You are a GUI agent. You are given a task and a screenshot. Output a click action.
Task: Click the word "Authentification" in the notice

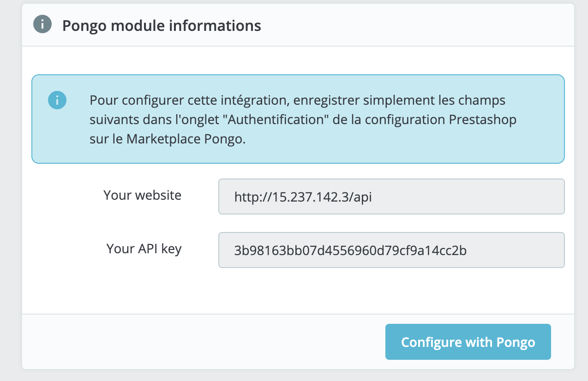[277, 119]
